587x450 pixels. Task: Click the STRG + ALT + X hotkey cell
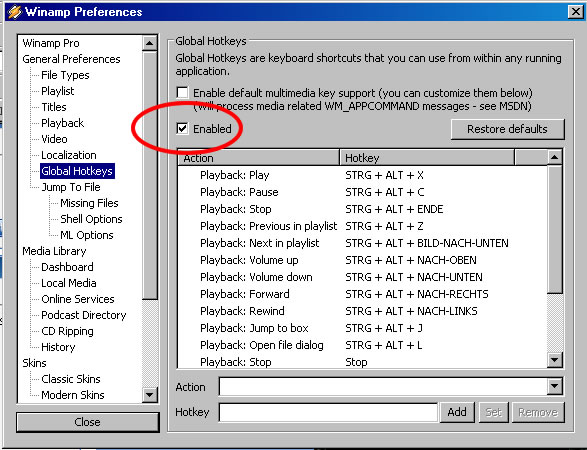[384, 175]
